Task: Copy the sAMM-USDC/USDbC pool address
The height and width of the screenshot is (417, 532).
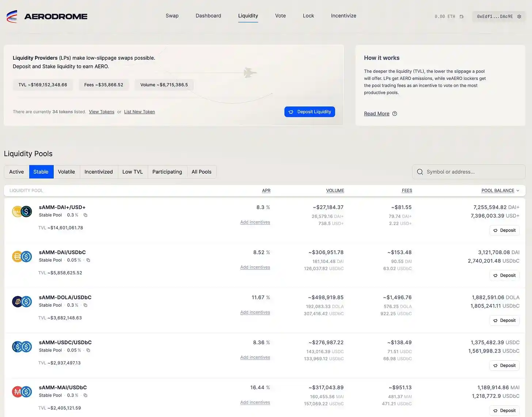Action: (x=88, y=350)
